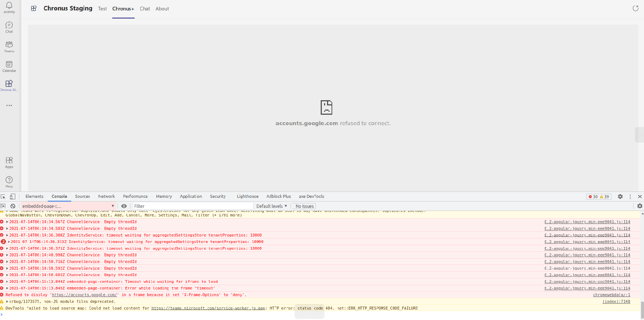
Task: Click the No Issues button
Action: click(x=305, y=206)
